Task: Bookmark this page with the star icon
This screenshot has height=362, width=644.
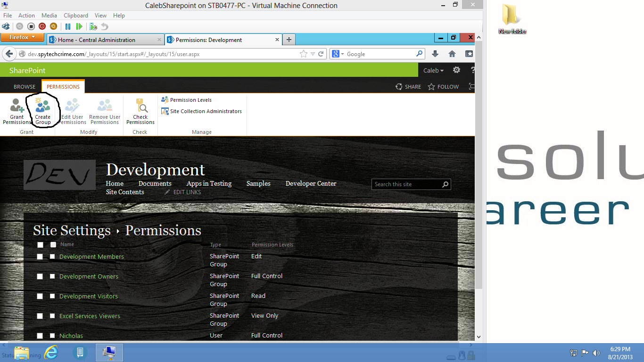Action: 304,54
